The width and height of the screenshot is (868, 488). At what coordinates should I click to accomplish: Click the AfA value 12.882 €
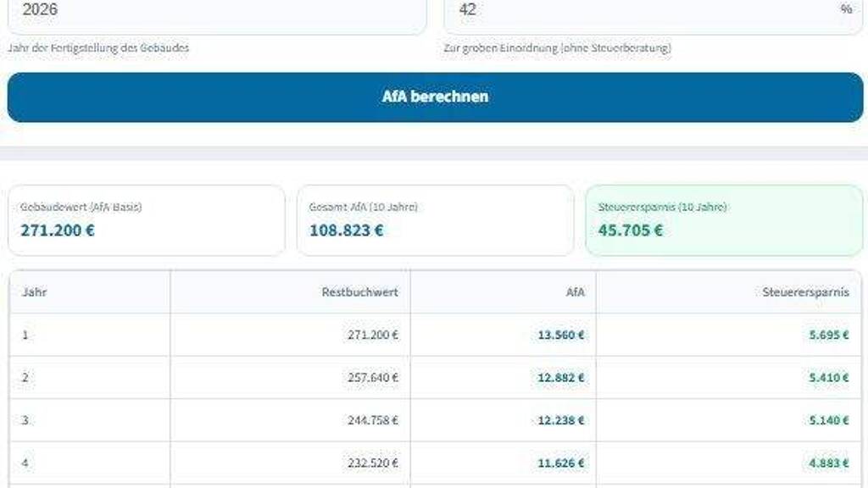[560, 378]
